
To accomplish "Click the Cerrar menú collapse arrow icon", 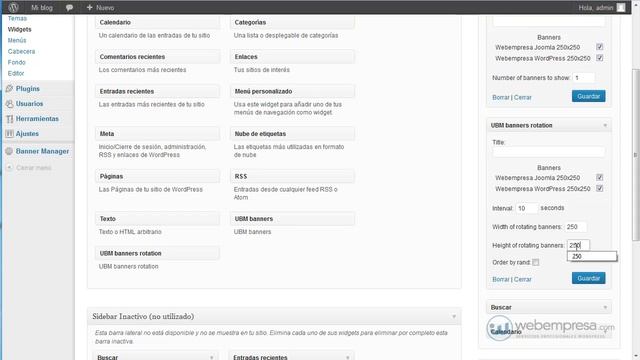I will (x=9, y=168).
